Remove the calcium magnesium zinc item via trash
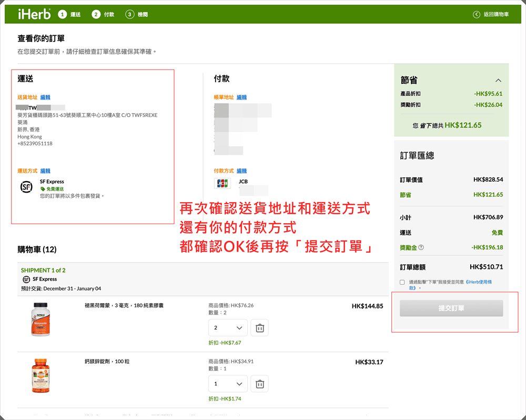Image resolution: width=526 pixels, height=420 pixels. [259, 384]
